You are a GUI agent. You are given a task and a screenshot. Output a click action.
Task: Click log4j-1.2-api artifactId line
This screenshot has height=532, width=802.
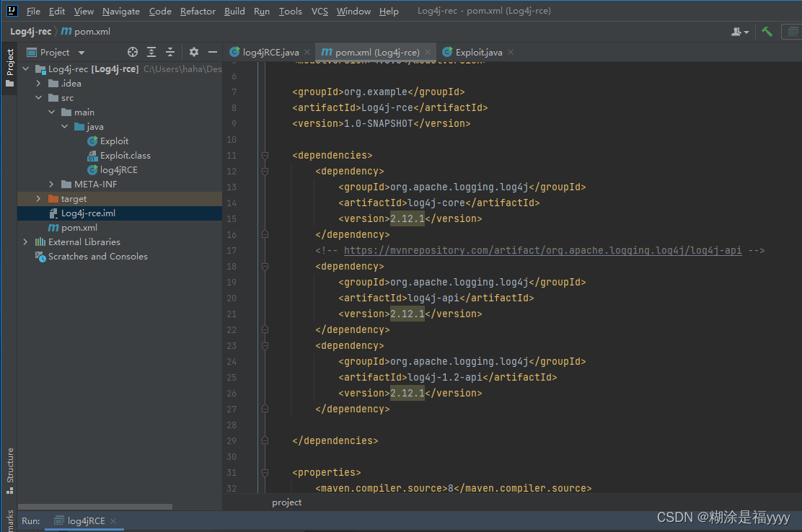click(x=448, y=377)
